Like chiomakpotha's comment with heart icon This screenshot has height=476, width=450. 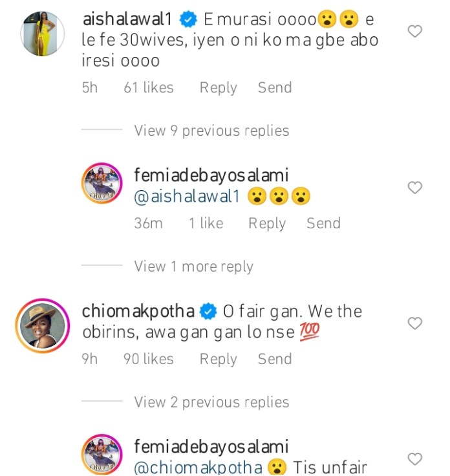(414, 323)
